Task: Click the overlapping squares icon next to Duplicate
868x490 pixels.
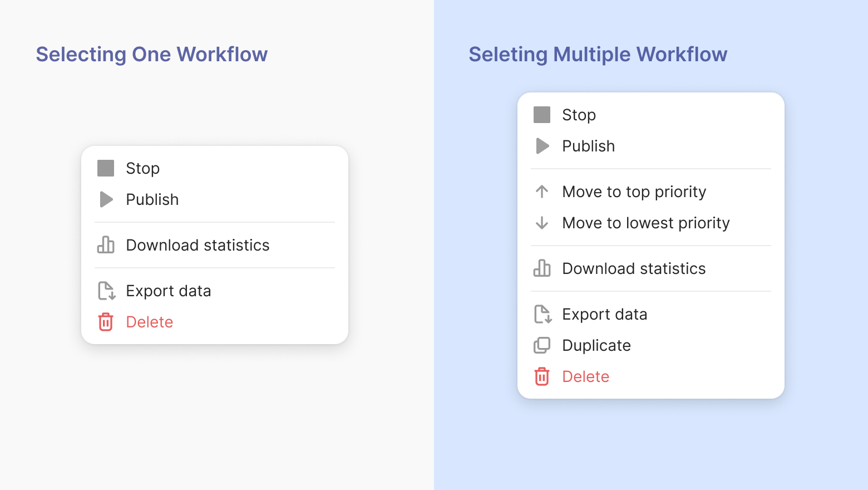Action: pos(542,345)
